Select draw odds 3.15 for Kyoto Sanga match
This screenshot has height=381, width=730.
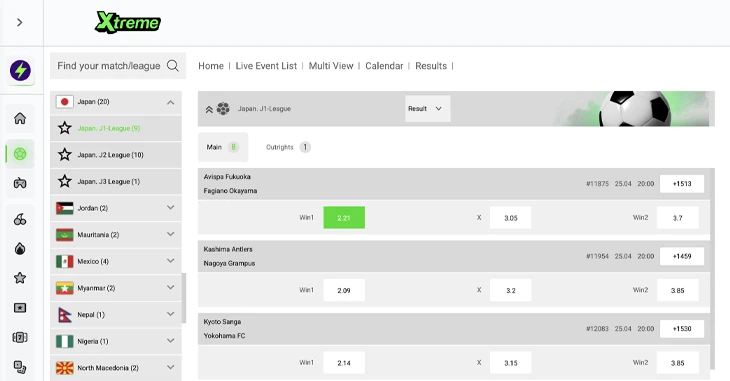(x=510, y=363)
